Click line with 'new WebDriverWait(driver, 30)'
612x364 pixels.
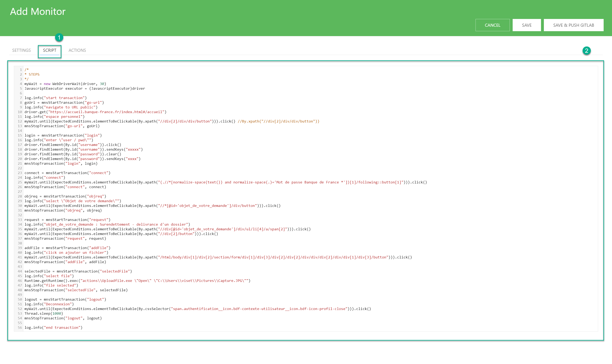pyautogui.click(x=65, y=84)
